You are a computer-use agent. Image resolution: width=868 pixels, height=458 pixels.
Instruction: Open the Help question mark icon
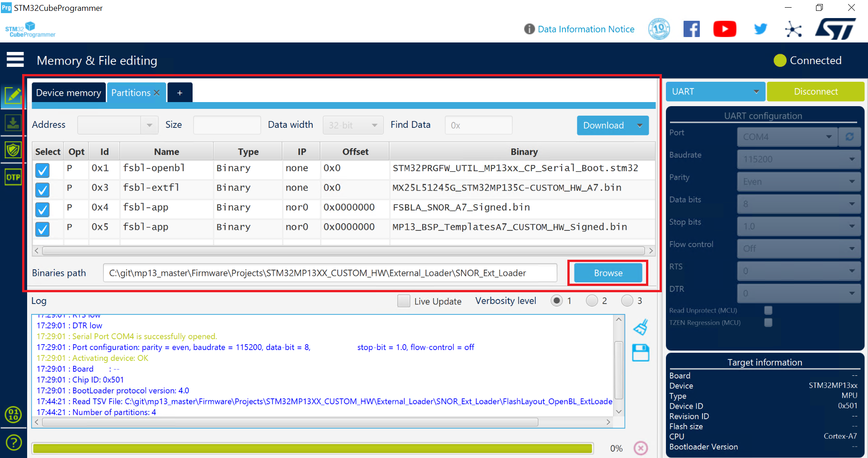(x=14, y=442)
